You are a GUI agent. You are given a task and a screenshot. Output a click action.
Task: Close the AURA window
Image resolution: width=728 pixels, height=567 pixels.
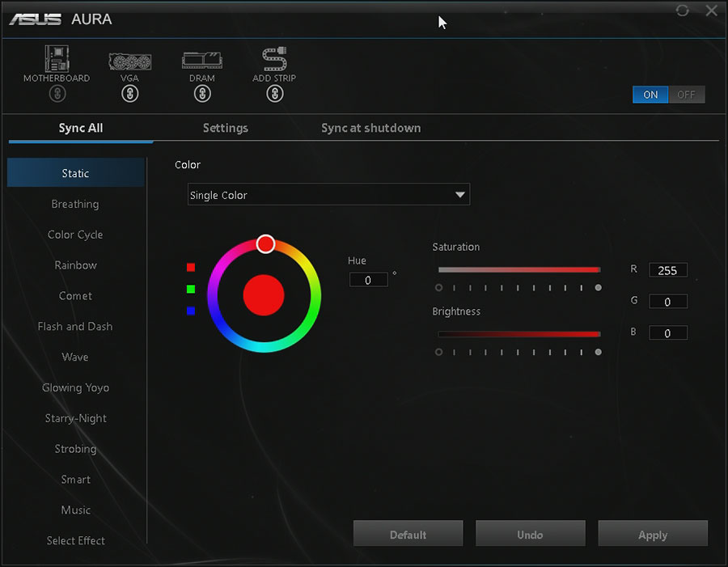point(711,11)
